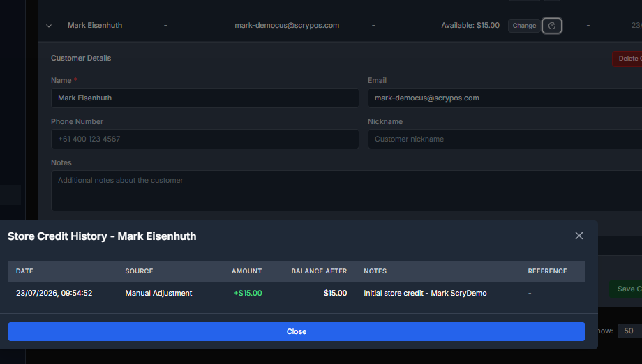The height and width of the screenshot is (364, 642).
Task: Select mark-democus@scrypos.com in the customer row
Action: pyautogui.click(x=287, y=25)
